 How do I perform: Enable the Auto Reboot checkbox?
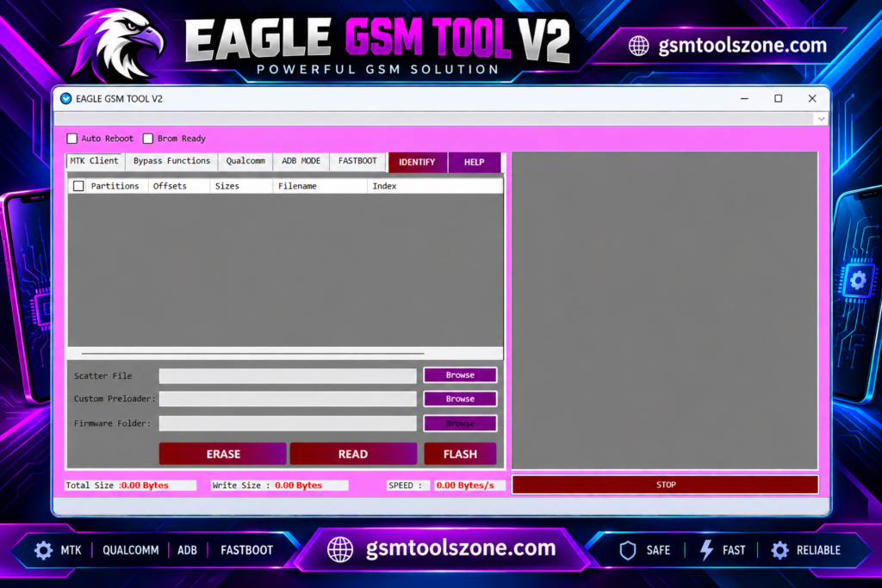(72, 139)
